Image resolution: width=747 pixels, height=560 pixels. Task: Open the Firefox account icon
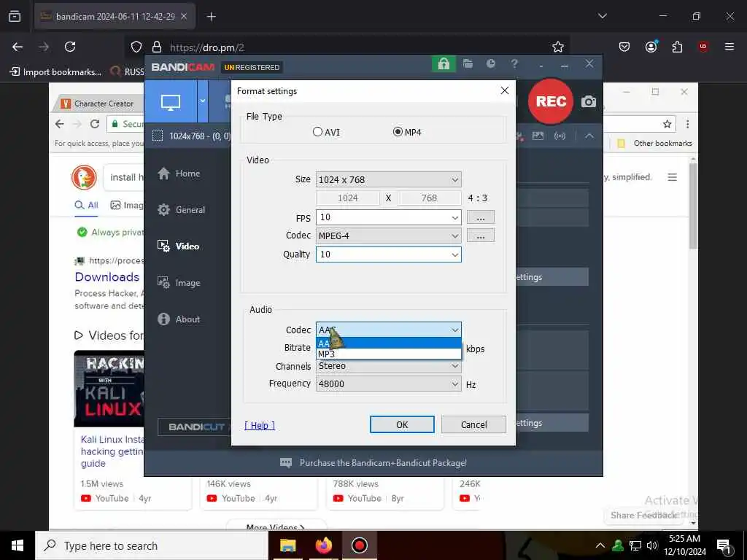click(651, 47)
